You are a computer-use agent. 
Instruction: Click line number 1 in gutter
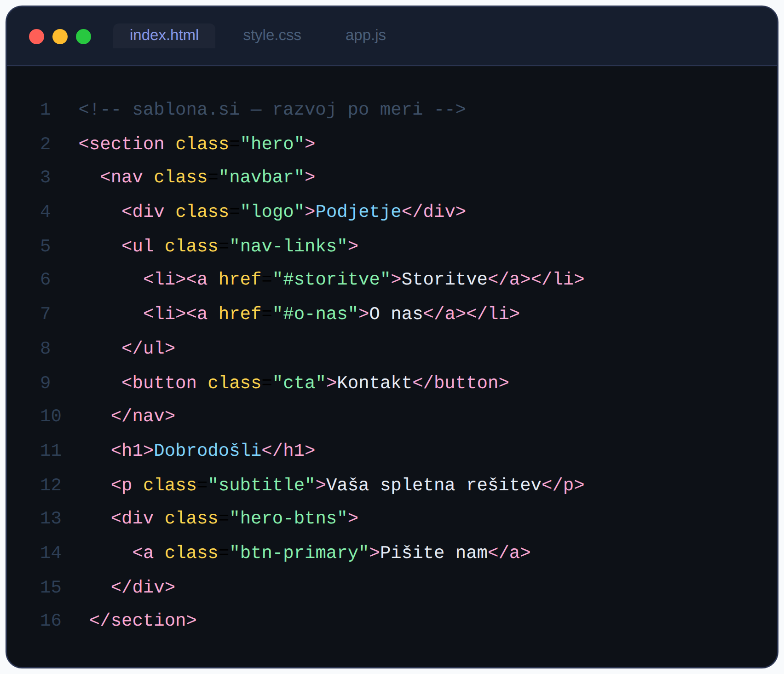(x=46, y=110)
